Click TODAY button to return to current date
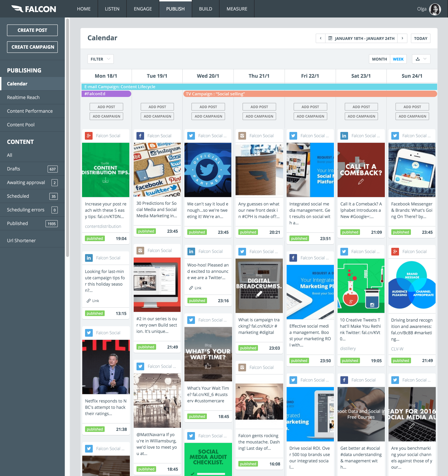The image size is (448, 476). click(x=421, y=38)
